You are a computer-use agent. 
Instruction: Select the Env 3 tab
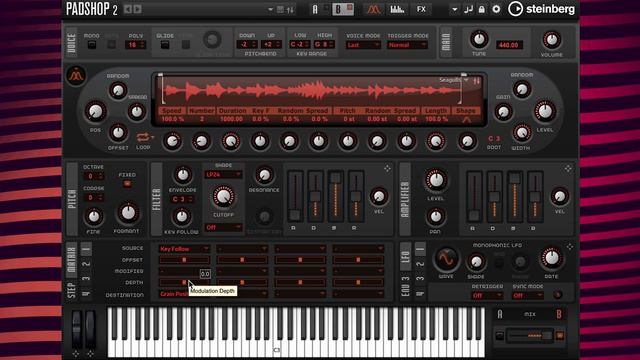[x=405, y=286]
